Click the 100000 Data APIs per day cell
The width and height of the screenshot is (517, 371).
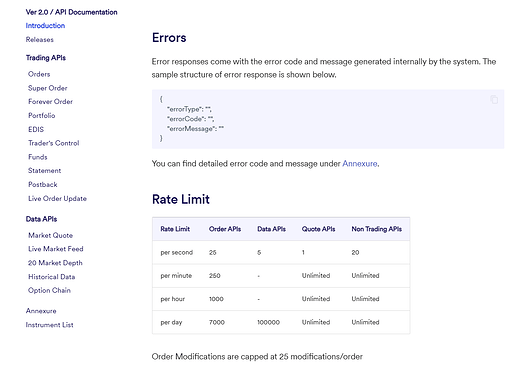(268, 322)
